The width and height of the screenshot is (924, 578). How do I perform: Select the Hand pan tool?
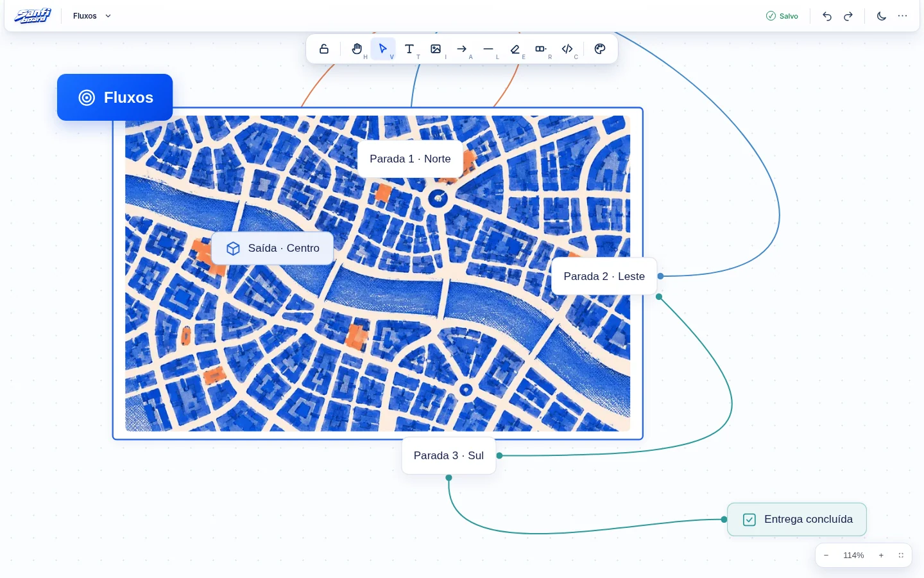pyautogui.click(x=357, y=49)
